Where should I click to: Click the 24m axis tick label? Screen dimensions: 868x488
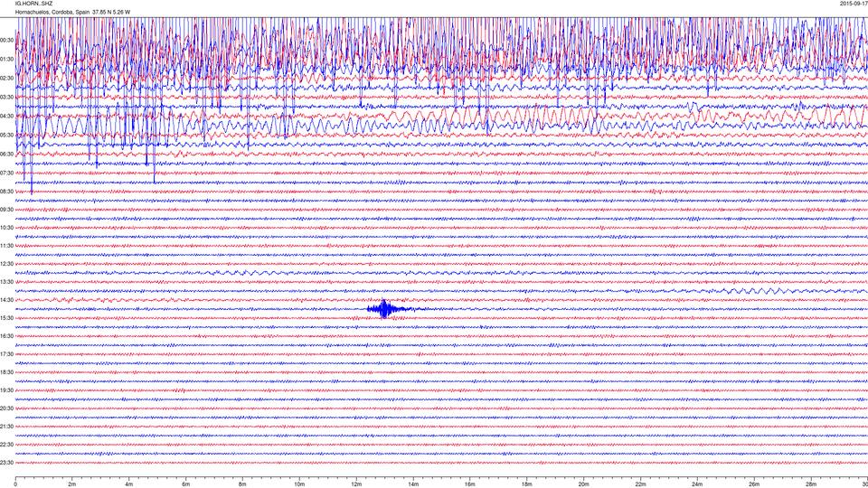pyautogui.click(x=697, y=484)
